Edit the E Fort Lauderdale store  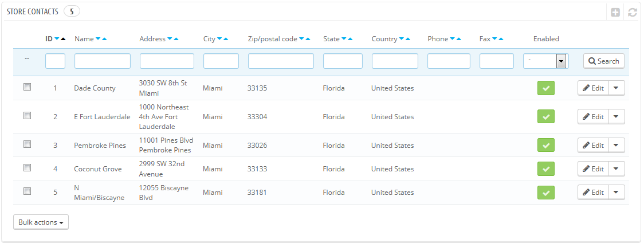click(593, 116)
